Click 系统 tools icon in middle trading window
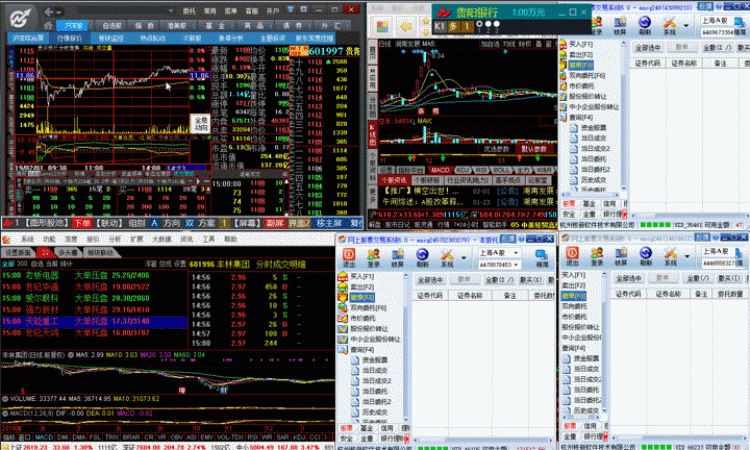This screenshot has width=750, height=450. (x=447, y=258)
